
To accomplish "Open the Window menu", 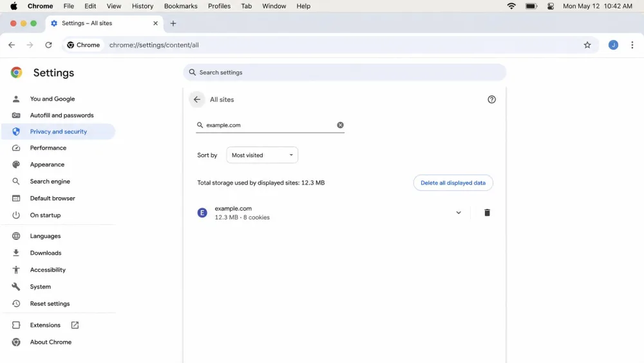I will pyautogui.click(x=274, y=6).
